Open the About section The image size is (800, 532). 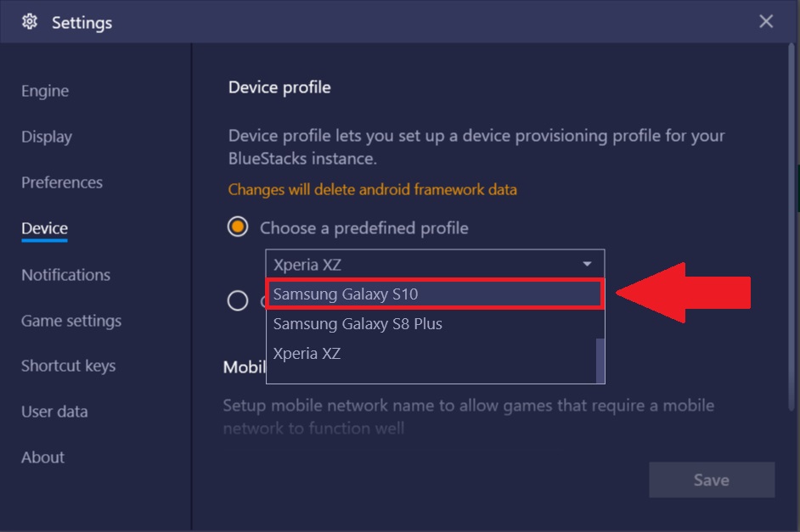point(42,457)
